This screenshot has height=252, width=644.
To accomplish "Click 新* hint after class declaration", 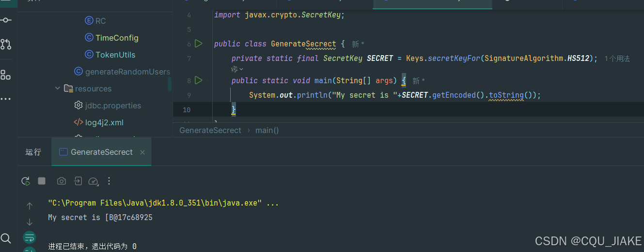I will click(x=358, y=44).
